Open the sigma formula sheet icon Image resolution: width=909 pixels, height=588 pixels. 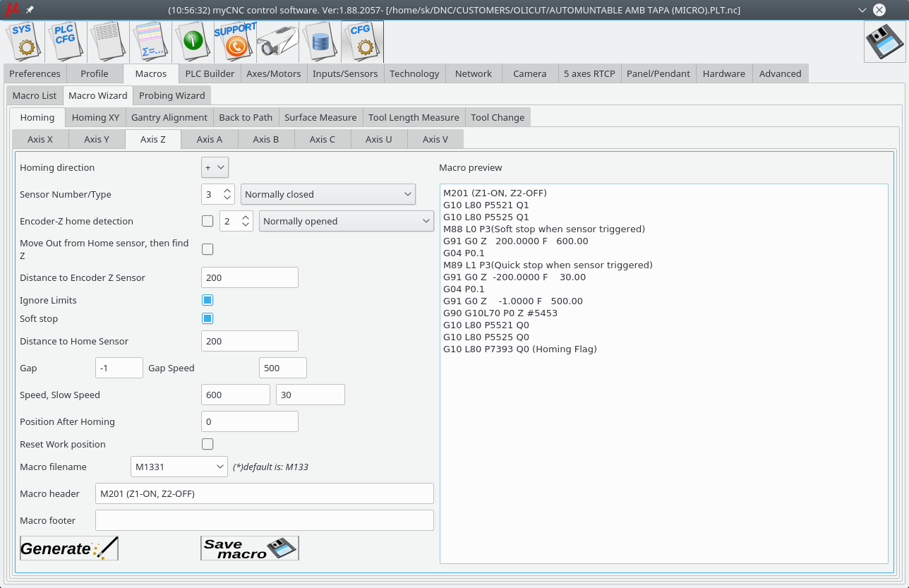tap(150, 42)
